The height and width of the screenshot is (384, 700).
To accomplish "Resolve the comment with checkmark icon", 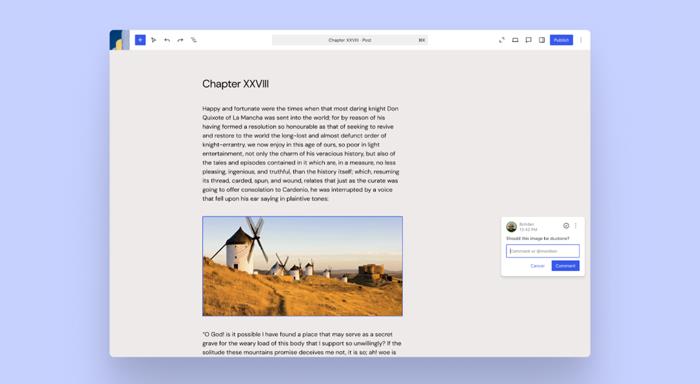I will tap(566, 225).
